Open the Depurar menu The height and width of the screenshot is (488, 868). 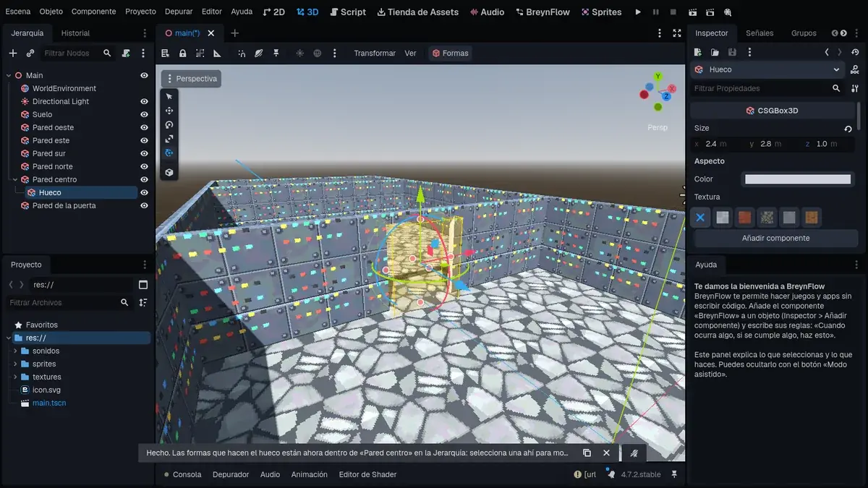click(179, 12)
